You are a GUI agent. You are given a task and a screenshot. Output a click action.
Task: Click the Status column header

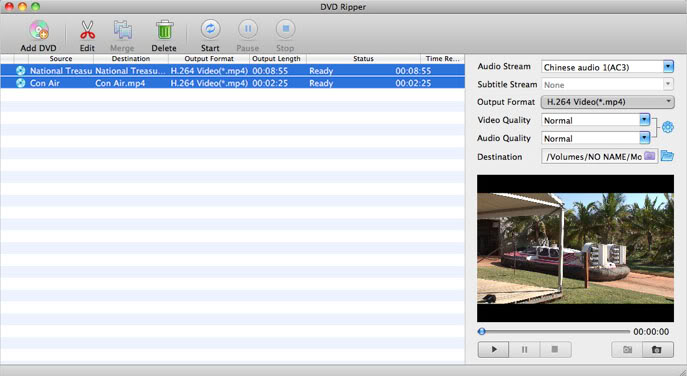click(x=363, y=59)
